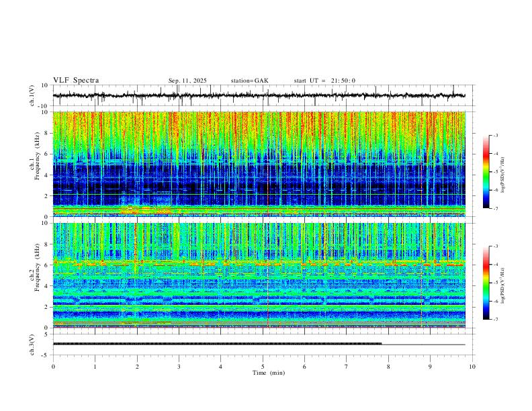Click the "ch.3(V)" axis label
The width and height of the screenshot is (532, 411).
(32, 345)
